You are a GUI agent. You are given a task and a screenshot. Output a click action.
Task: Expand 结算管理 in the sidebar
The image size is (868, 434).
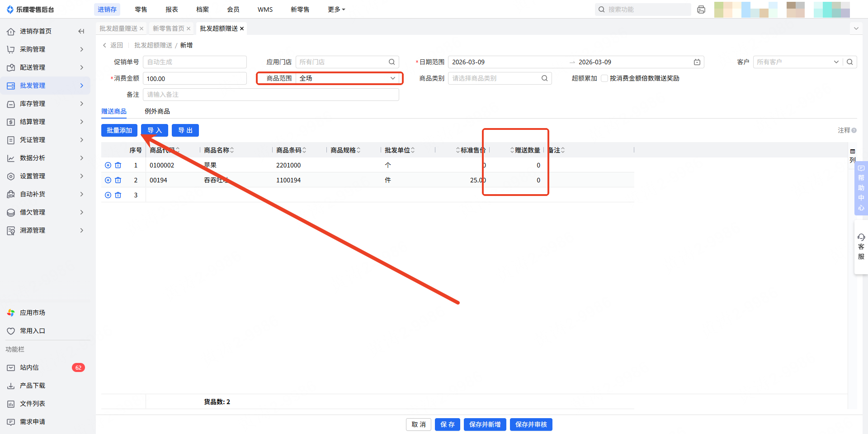pos(45,122)
